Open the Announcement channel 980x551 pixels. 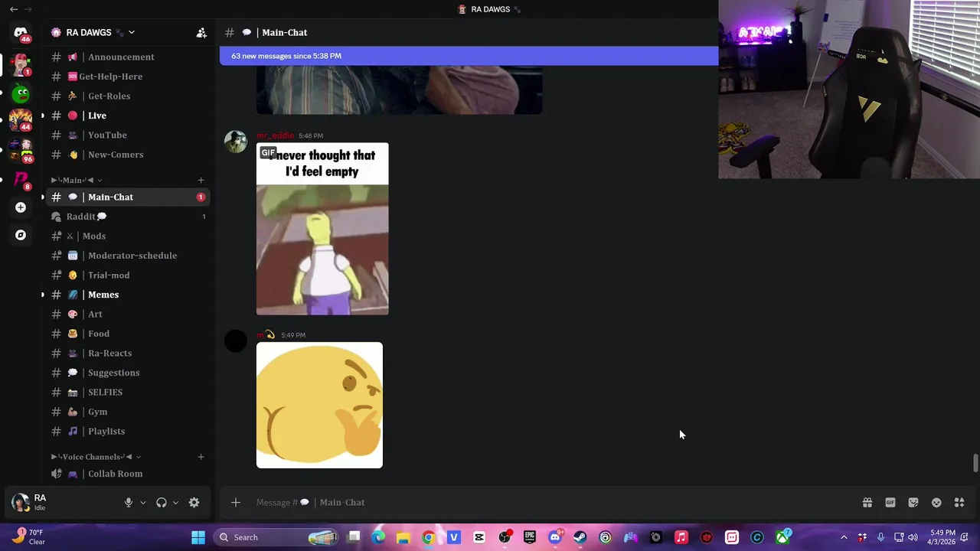pyautogui.click(x=128, y=57)
